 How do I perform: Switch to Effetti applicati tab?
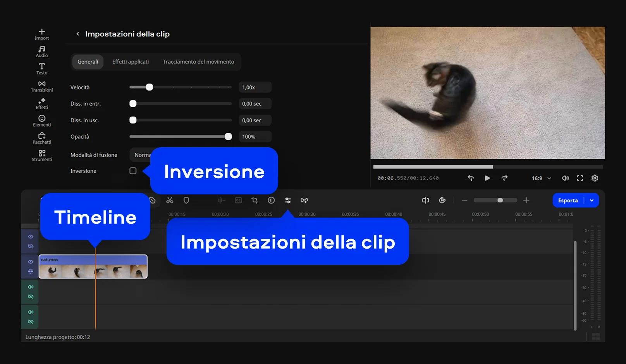[x=131, y=62]
